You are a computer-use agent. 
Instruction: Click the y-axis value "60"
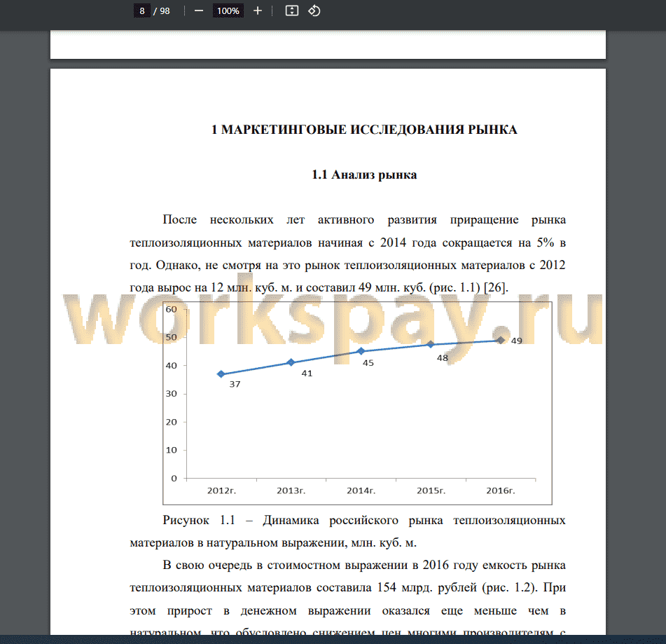171,310
